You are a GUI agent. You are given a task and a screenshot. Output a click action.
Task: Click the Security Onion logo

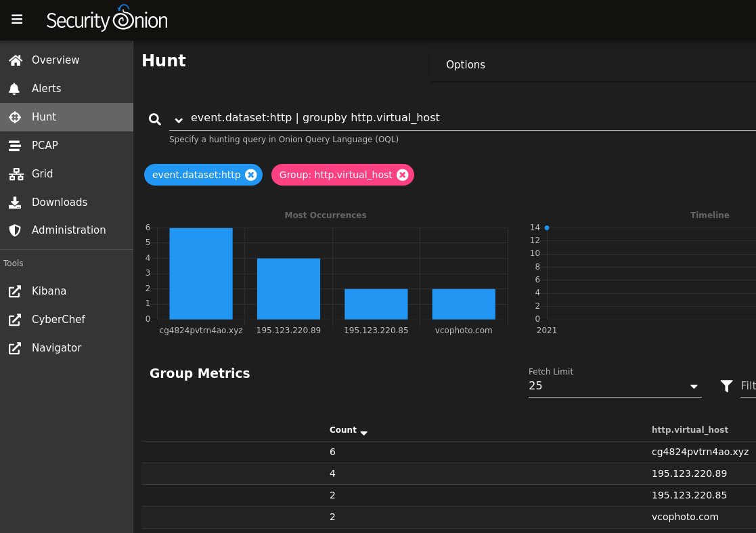point(107,19)
